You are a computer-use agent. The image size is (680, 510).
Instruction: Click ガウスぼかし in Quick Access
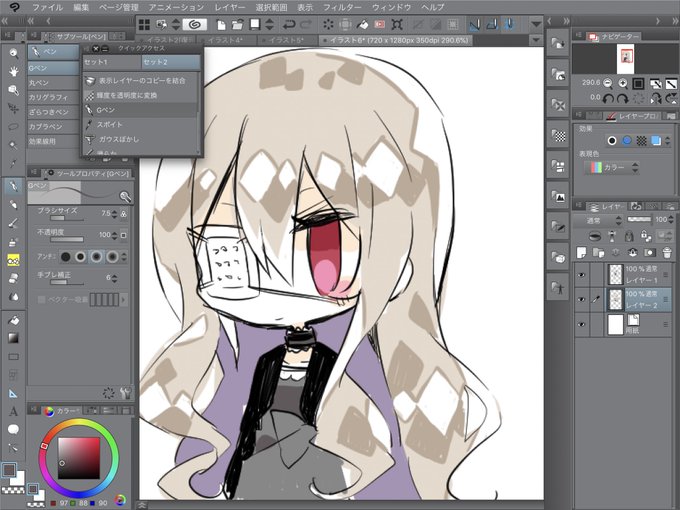coord(141,139)
